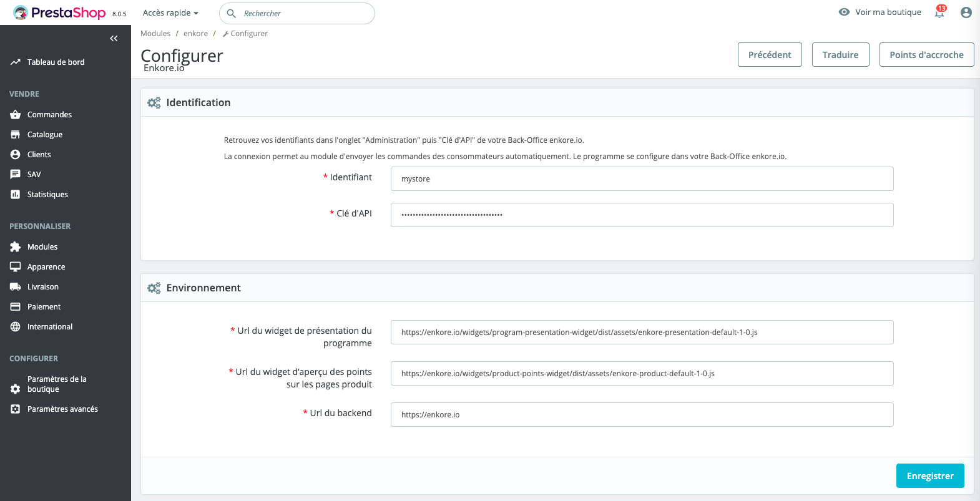Click the Points d'accroche button
This screenshot has width=980, height=501.
pyautogui.click(x=926, y=55)
